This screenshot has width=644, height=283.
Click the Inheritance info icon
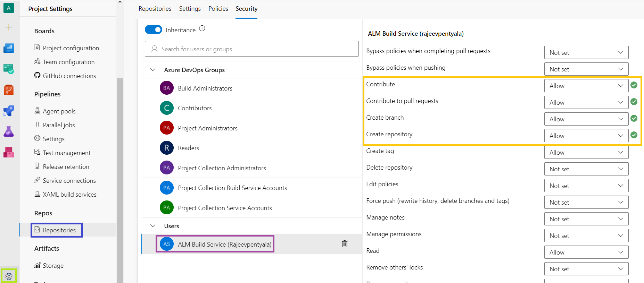point(202,28)
